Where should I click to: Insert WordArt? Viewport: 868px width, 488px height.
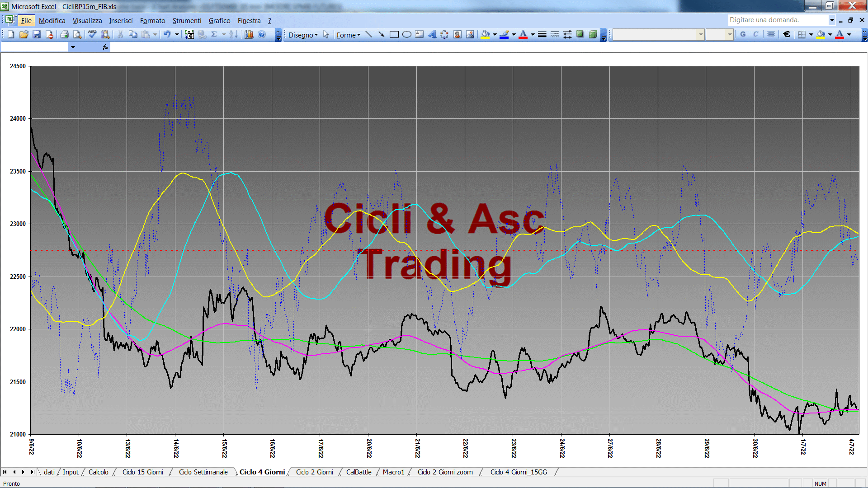pyautogui.click(x=432, y=34)
